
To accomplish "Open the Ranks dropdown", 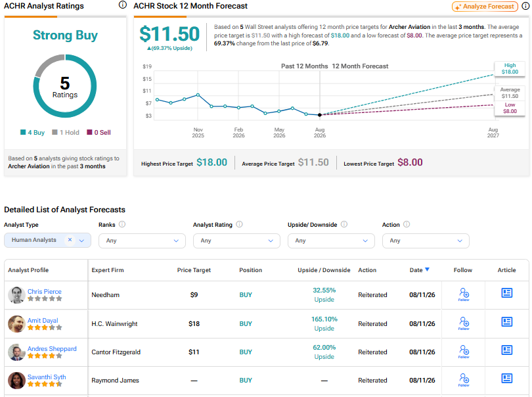I will pyautogui.click(x=142, y=241).
